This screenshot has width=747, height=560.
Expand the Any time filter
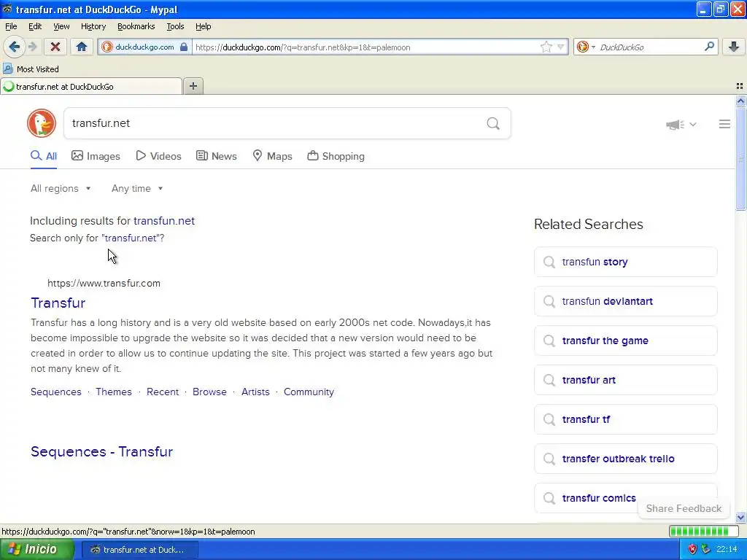[x=137, y=189]
